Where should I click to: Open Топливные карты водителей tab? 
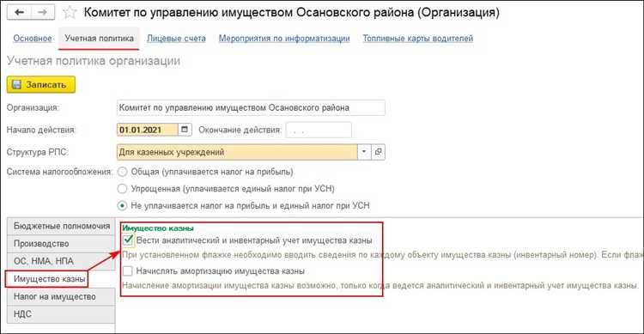(417, 38)
